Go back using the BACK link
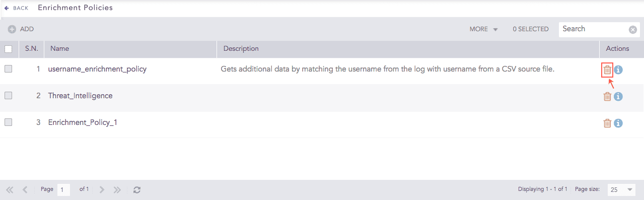 pyautogui.click(x=16, y=8)
